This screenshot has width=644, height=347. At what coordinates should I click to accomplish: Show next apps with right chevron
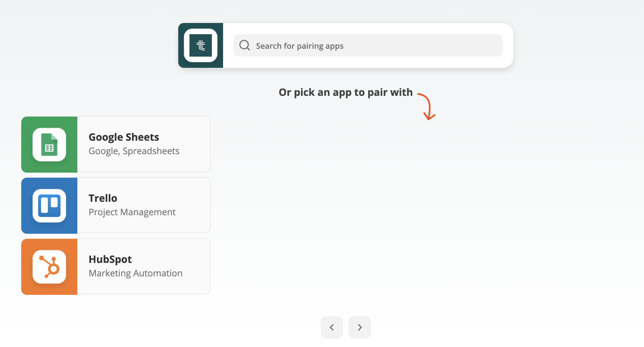(x=360, y=327)
